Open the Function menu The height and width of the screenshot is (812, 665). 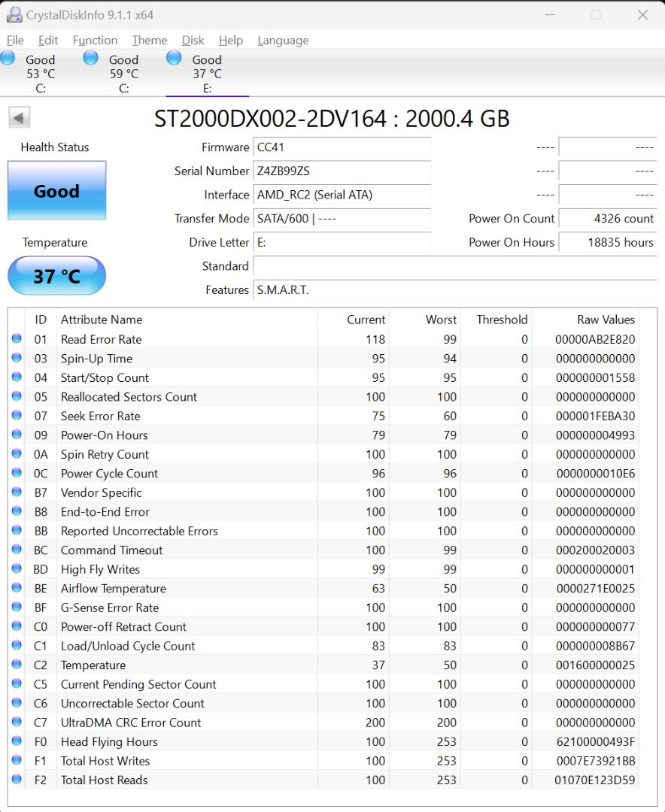click(95, 40)
